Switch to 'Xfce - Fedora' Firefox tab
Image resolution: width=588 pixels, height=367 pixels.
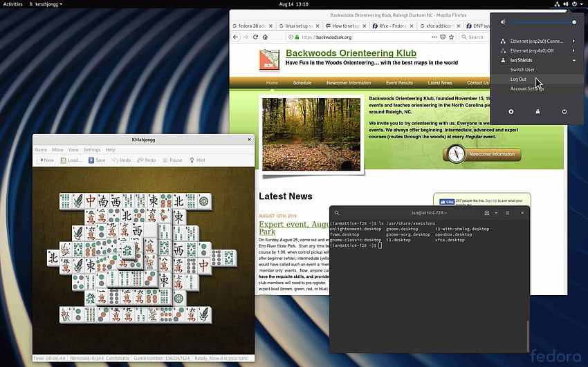tap(392, 26)
